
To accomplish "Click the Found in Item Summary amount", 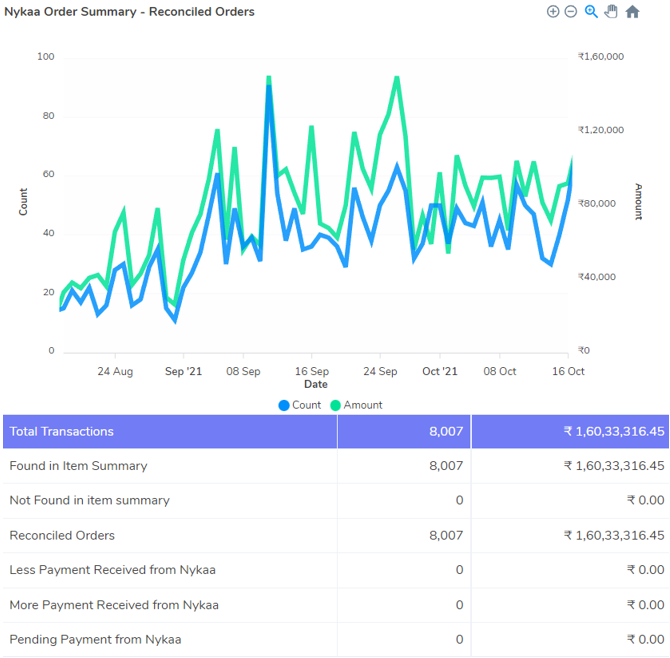I will [x=614, y=466].
